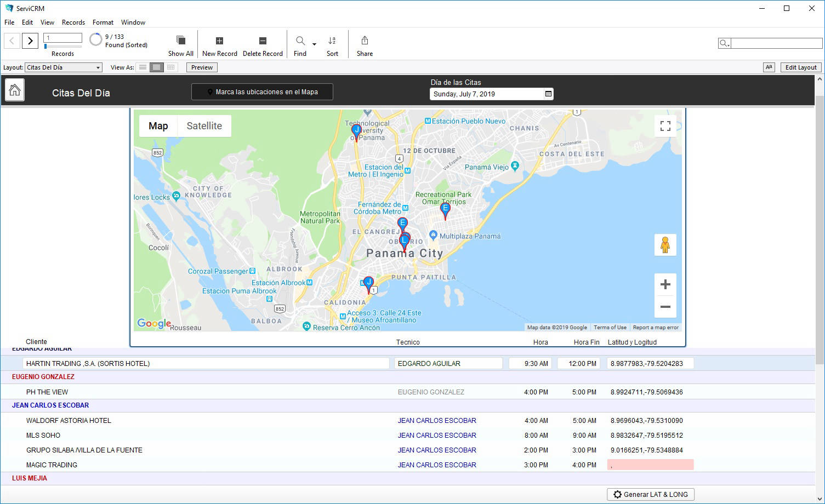Open the Edit menu
Image resolution: width=825 pixels, height=504 pixels.
pos(27,22)
